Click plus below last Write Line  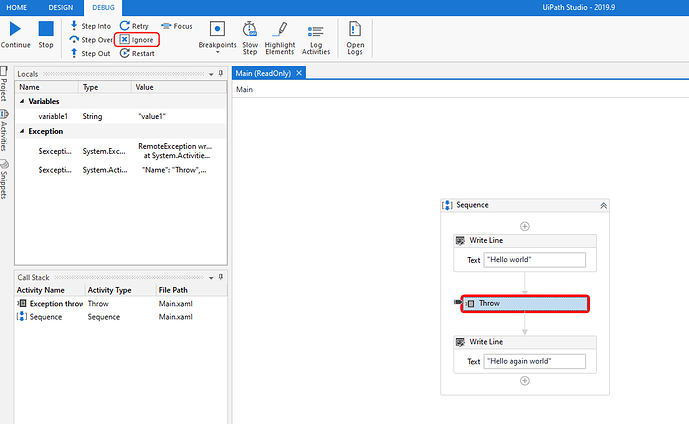[x=525, y=381]
